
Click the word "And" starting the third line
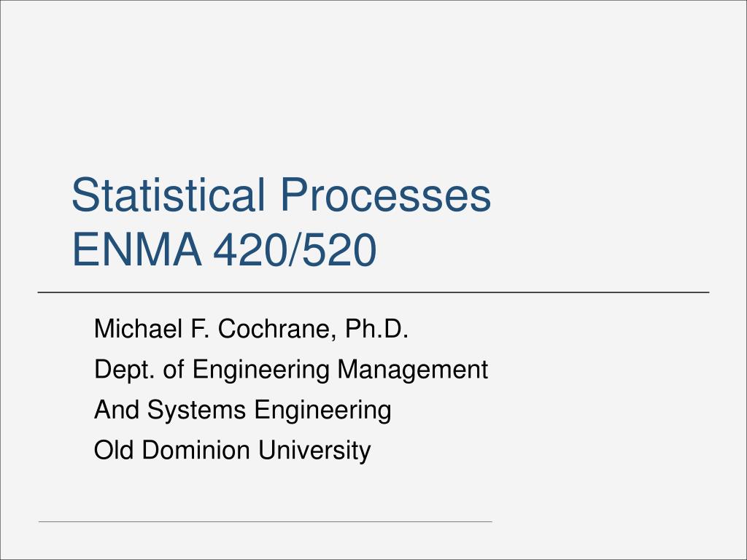click(116, 410)
